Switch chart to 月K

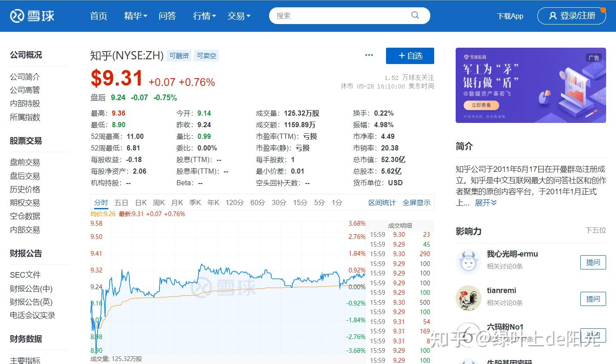[177, 202]
